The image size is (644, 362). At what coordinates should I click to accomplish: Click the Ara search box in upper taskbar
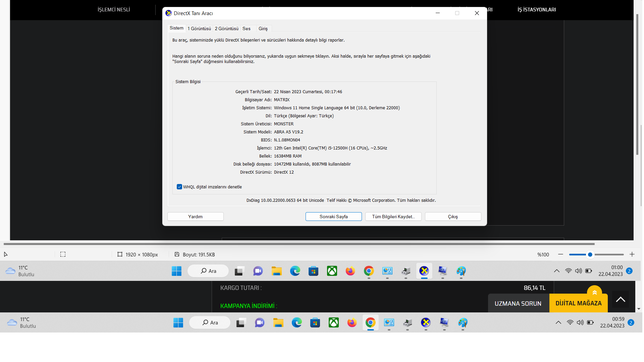point(208,271)
